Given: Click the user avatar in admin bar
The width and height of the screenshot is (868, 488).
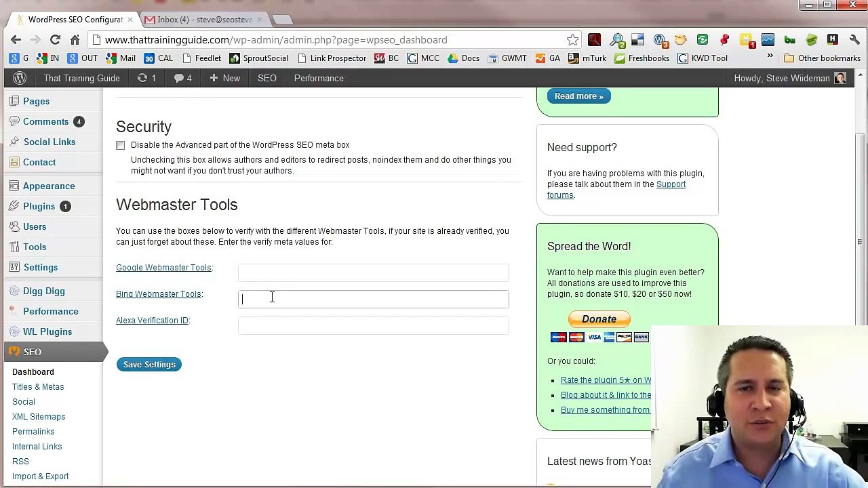Looking at the screenshot, I should click(840, 78).
